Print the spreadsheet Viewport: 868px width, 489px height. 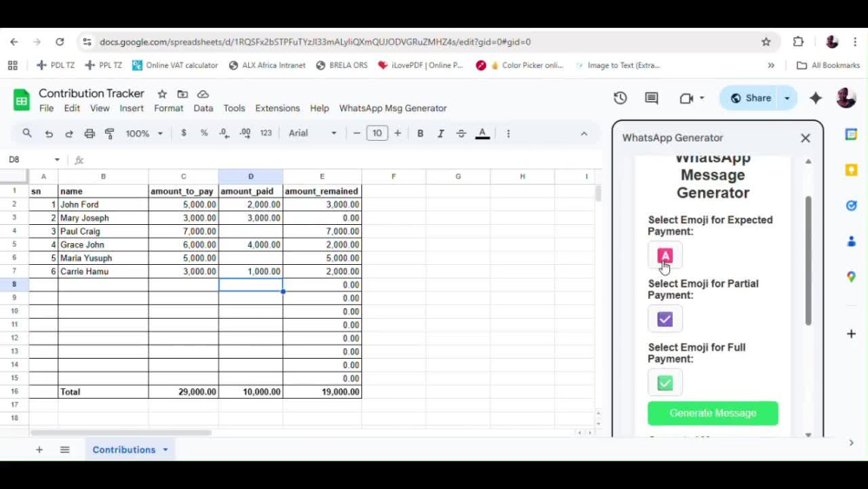89,134
